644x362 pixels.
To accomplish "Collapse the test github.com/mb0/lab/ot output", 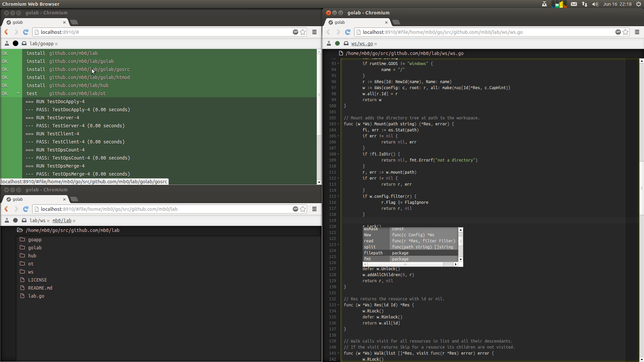I will (x=18, y=94).
